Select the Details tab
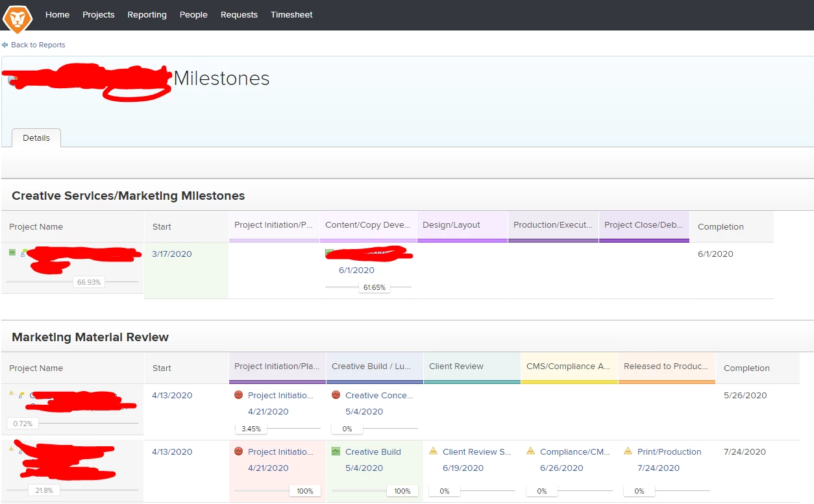The width and height of the screenshot is (814, 504). pyautogui.click(x=36, y=138)
